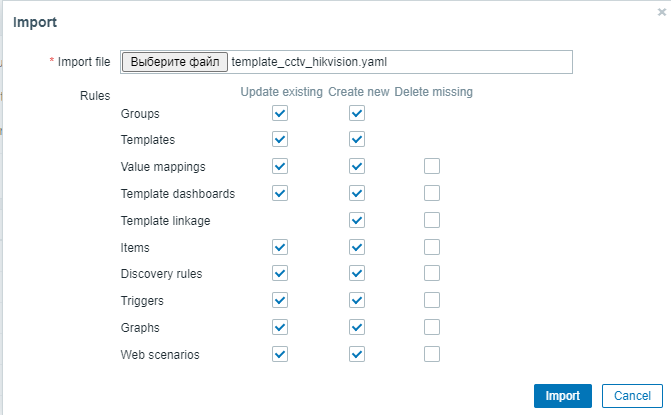Close the Import dialog with the X
The width and height of the screenshot is (671, 415).
(661, 12)
